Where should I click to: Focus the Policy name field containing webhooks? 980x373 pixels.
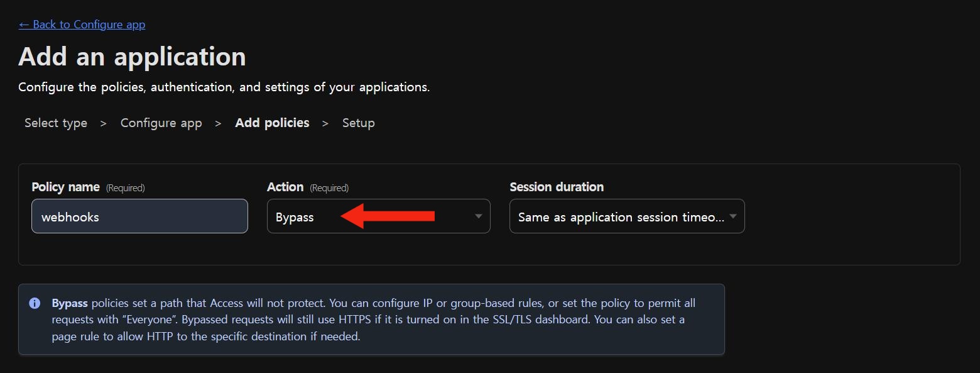point(139,216)
